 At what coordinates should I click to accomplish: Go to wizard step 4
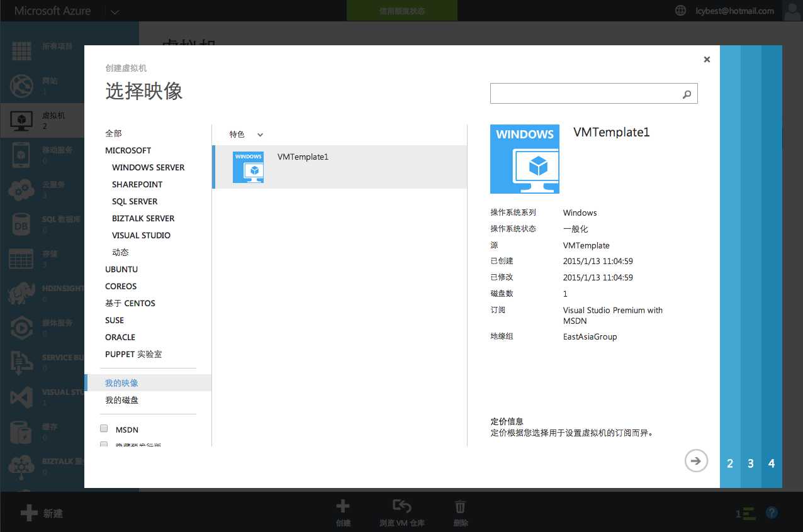point(772,463)
